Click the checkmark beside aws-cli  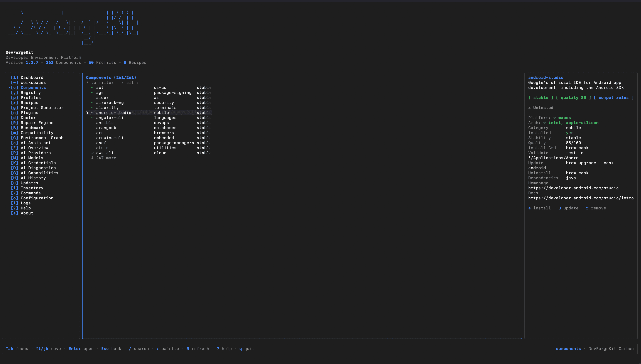(92, 153)
